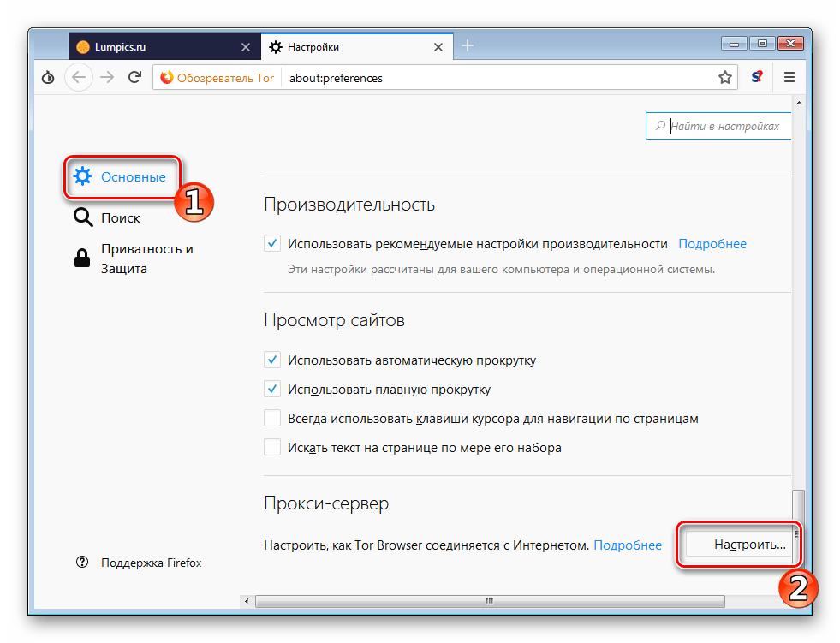Image resolution: width=840 pixels, height=643 pixels.
Task: Click the Tor onion icon in toolbar
Action: tap(48, 78)
